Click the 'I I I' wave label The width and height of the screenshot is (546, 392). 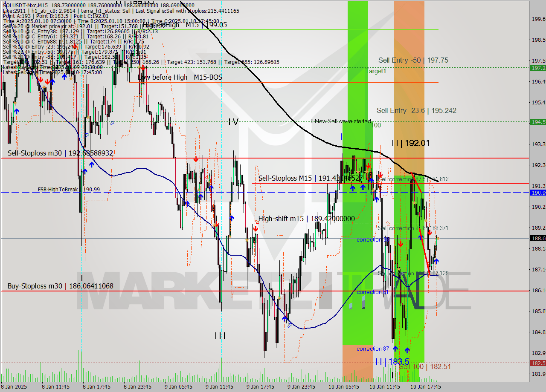(220, 336)
